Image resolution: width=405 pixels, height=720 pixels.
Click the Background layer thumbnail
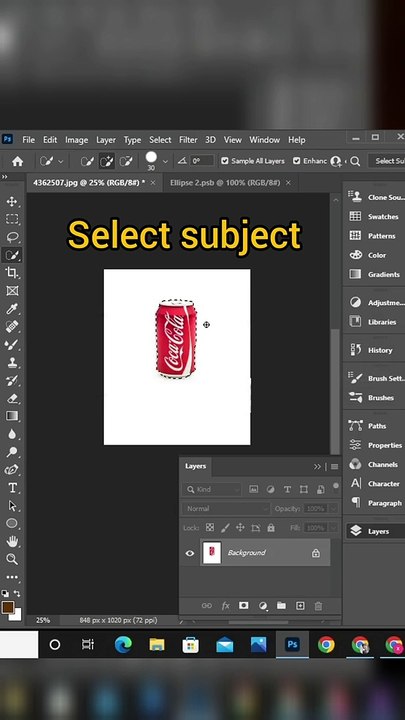[x=212, y=553]
